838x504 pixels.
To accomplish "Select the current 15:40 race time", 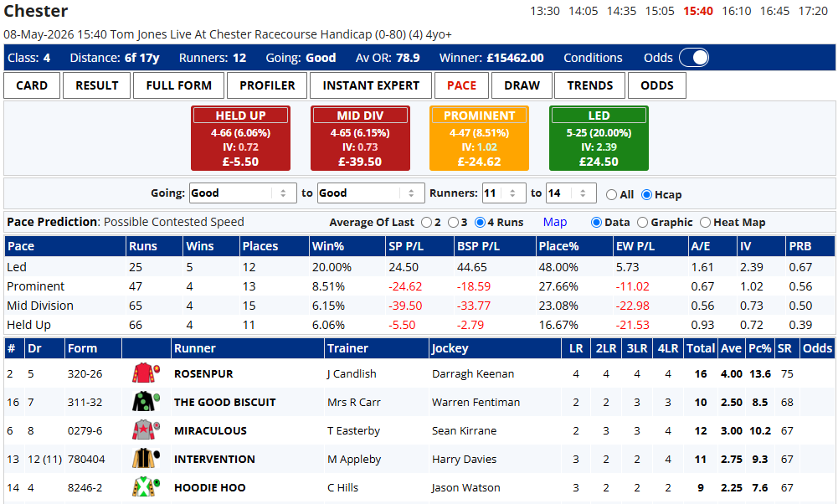I will [698, 11].
